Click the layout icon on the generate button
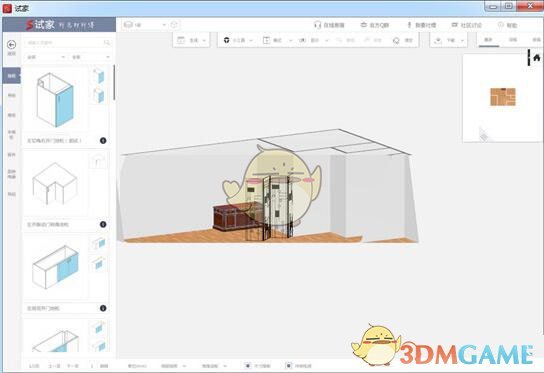 [181, 40]
